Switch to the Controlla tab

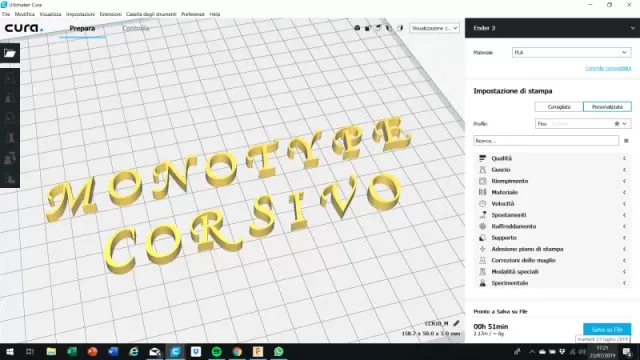pos(136,29)
